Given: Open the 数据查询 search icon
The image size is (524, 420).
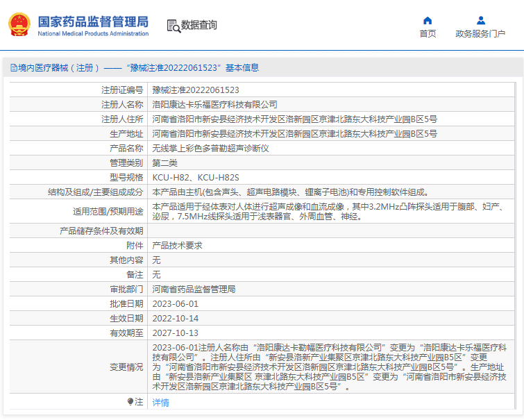Looking at the screenshot, I should pyautogui.click(x=174, y=26).
